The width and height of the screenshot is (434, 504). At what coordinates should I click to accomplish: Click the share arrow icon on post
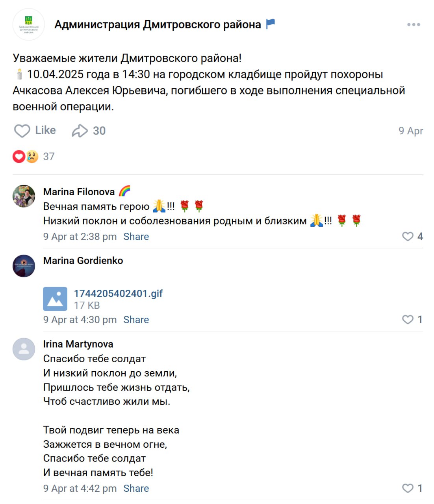pyautogui.click(x=80, y=131)
